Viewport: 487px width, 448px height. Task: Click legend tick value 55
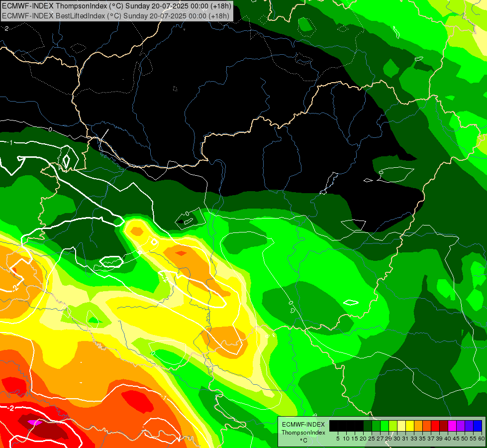(x=474, y=439)
